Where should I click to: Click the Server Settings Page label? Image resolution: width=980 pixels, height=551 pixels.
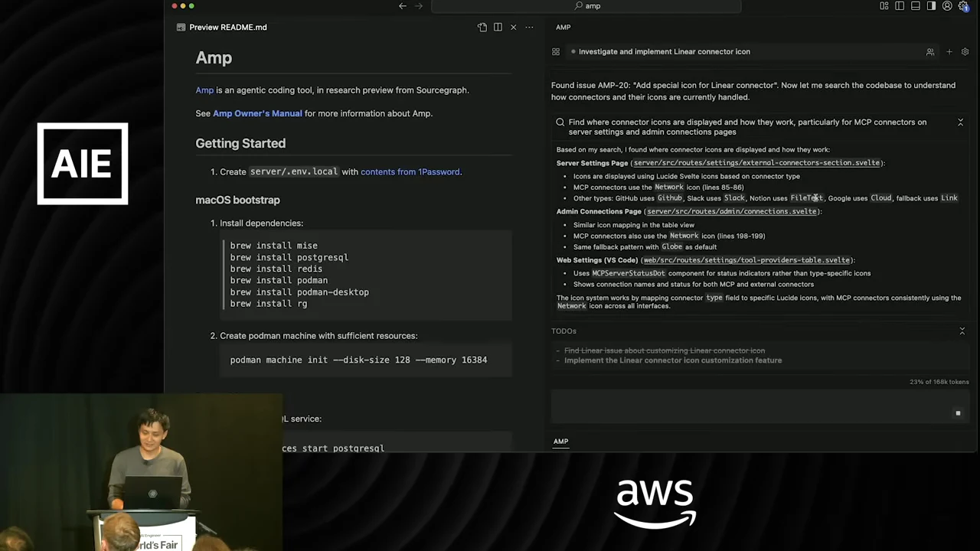(x=593, y=163)
